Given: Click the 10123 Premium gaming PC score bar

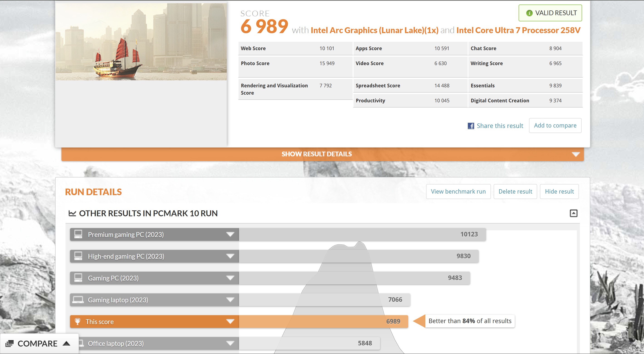Looking at the screenshot, I should point(362,234).
